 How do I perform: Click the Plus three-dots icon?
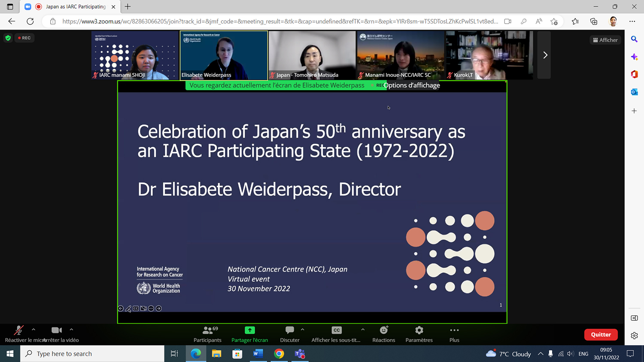tap(454, 331)
